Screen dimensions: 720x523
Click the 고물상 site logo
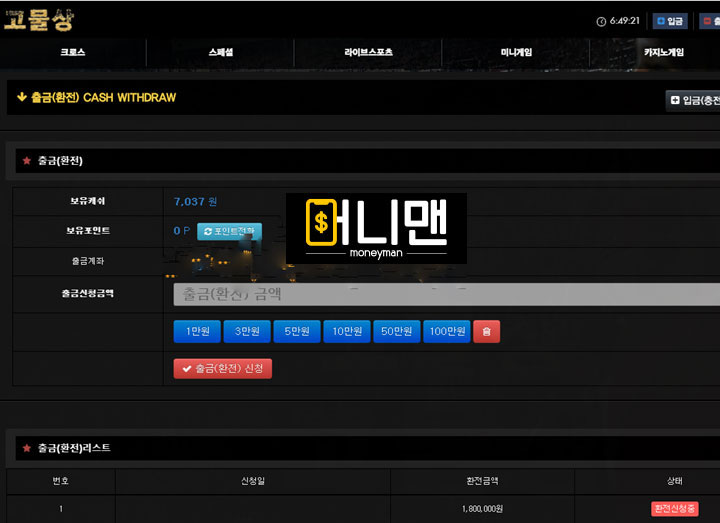(38, 19)
